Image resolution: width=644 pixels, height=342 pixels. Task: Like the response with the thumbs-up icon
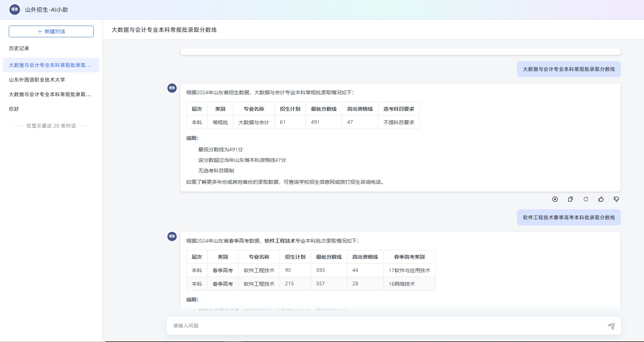pos(601,199)
